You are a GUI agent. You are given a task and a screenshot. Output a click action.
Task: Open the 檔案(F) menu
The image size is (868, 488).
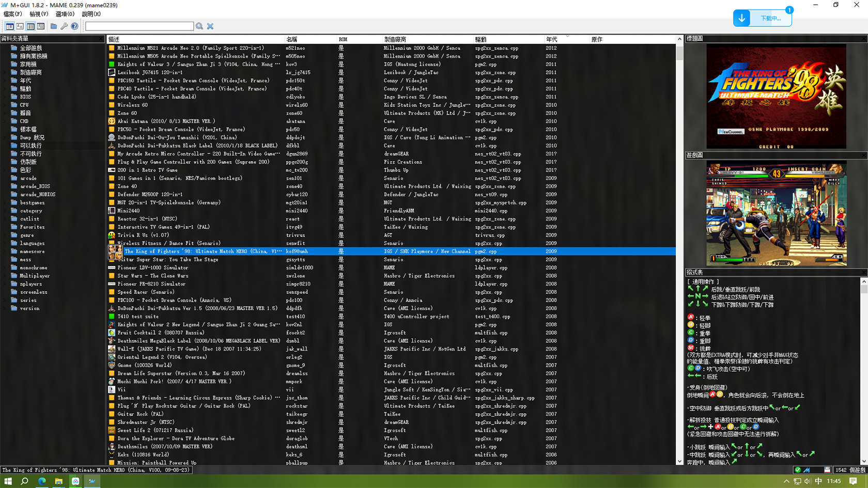[x=13, y=14]
